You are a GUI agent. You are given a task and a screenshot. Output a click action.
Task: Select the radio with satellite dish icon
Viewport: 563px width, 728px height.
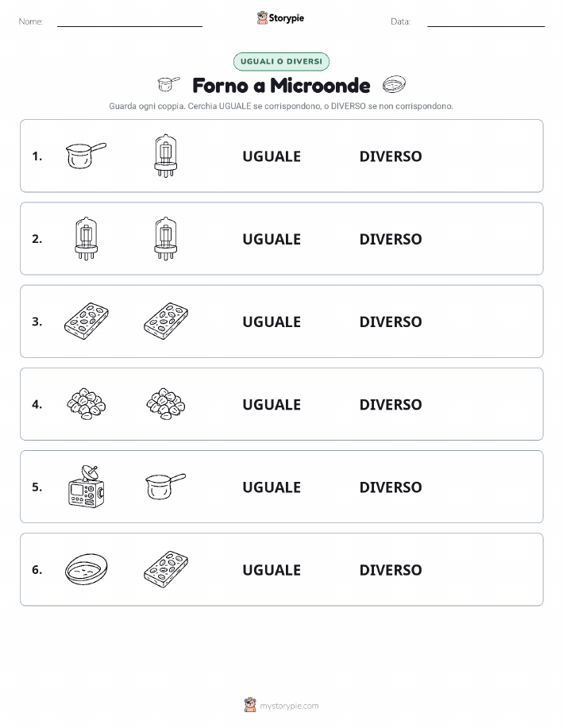pos(86,487)
